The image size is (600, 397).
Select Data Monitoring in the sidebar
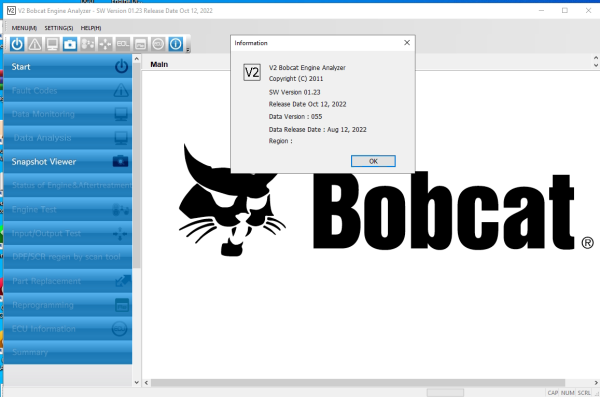pyautogui.click(x=68, y=114)
